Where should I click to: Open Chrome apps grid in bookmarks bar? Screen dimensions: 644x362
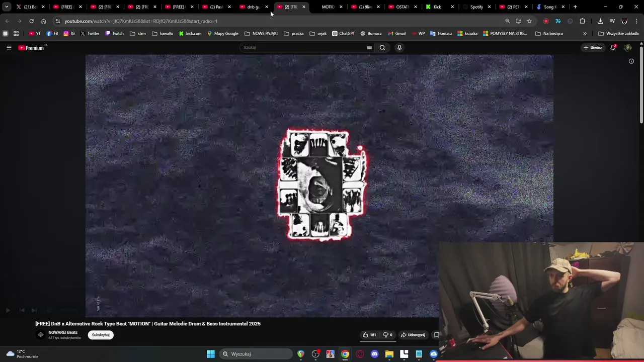pyautogui.click(x=16, y=34)
